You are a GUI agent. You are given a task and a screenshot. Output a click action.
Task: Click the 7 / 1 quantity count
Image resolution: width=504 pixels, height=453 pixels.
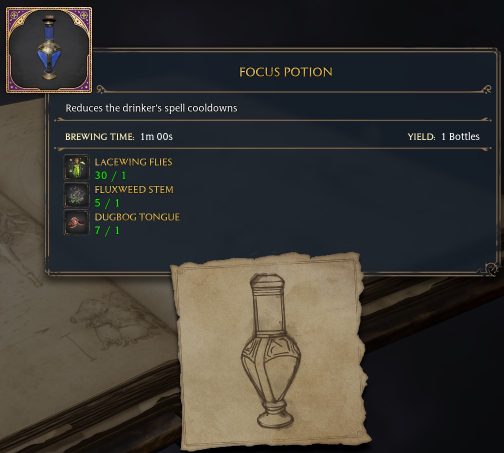click(x=107, y=230)
